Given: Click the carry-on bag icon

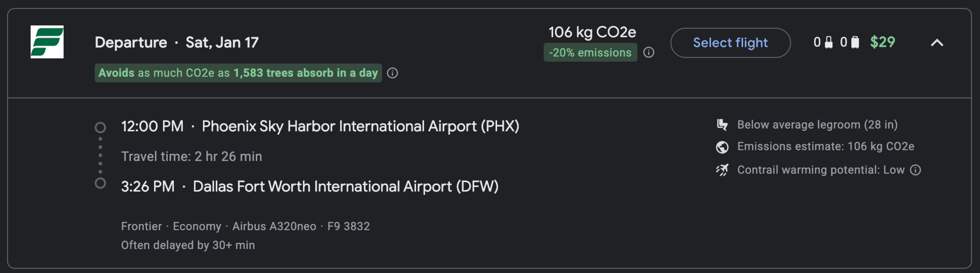Looking at the screenshot, I should coord(829,42).
